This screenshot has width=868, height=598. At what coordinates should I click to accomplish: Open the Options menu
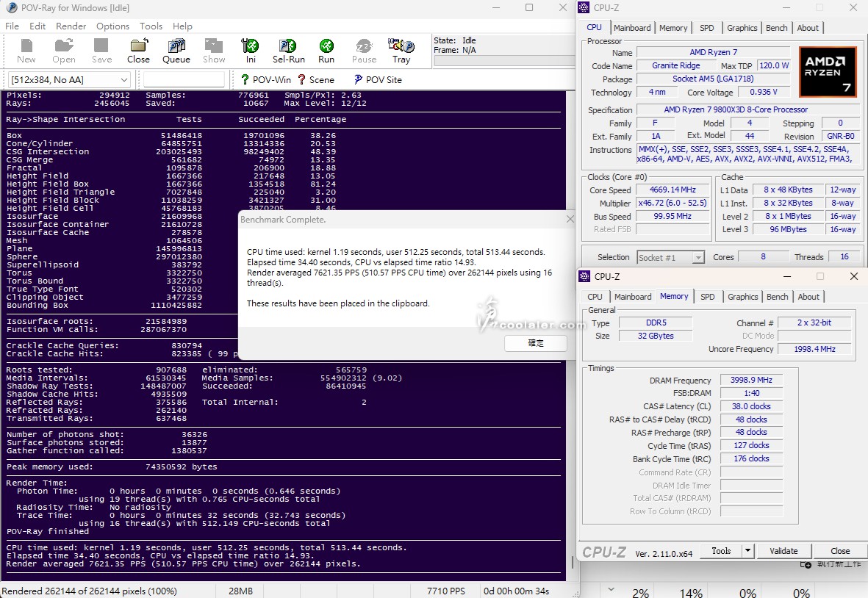pyautogui.click(x=112, y=26)
